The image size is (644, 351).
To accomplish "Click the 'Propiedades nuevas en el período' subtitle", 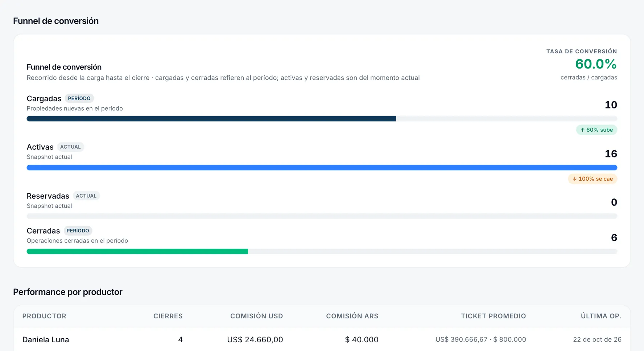I will click(75, 108).
